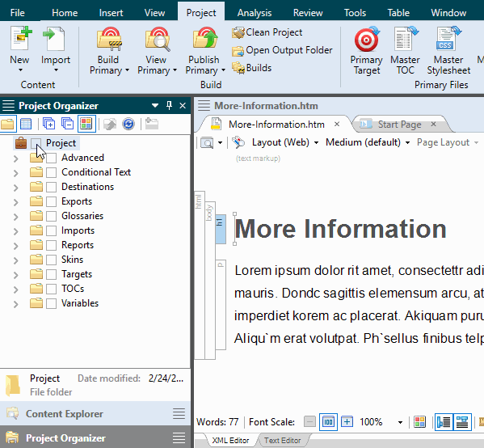Click Collapse All icon in Project Organizer toolbar
This screenshot has height=448, width=484.
pos(67,124)
